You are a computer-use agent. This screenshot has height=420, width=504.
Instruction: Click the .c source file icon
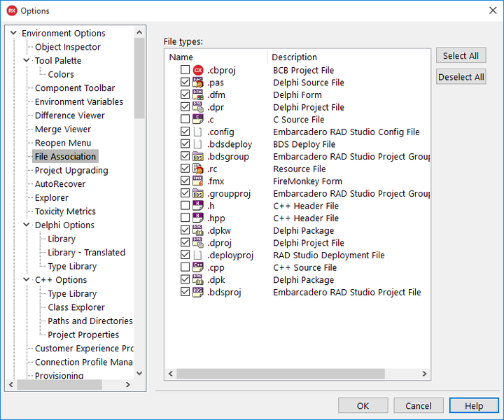[198, 119]
